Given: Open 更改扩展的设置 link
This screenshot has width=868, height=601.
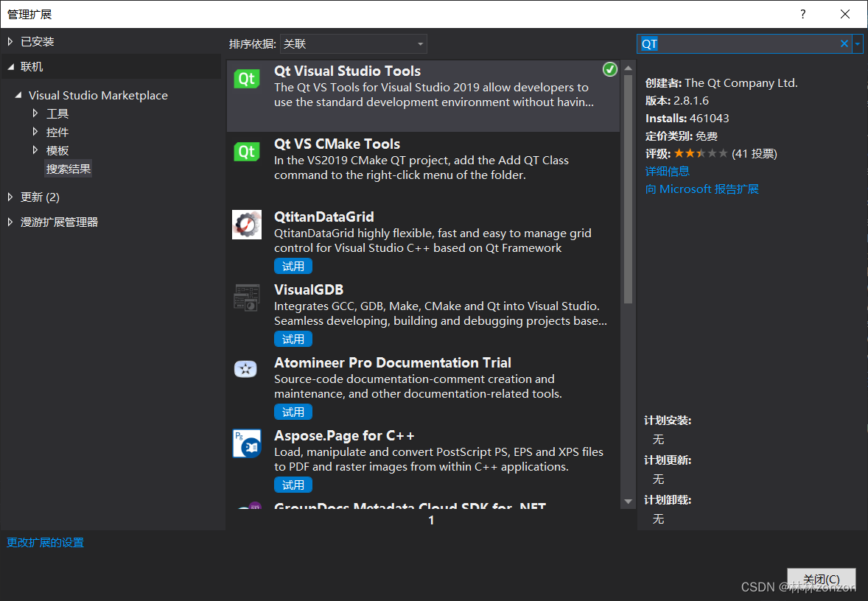Looking at the screenshot, I should [x=46, y=542].
